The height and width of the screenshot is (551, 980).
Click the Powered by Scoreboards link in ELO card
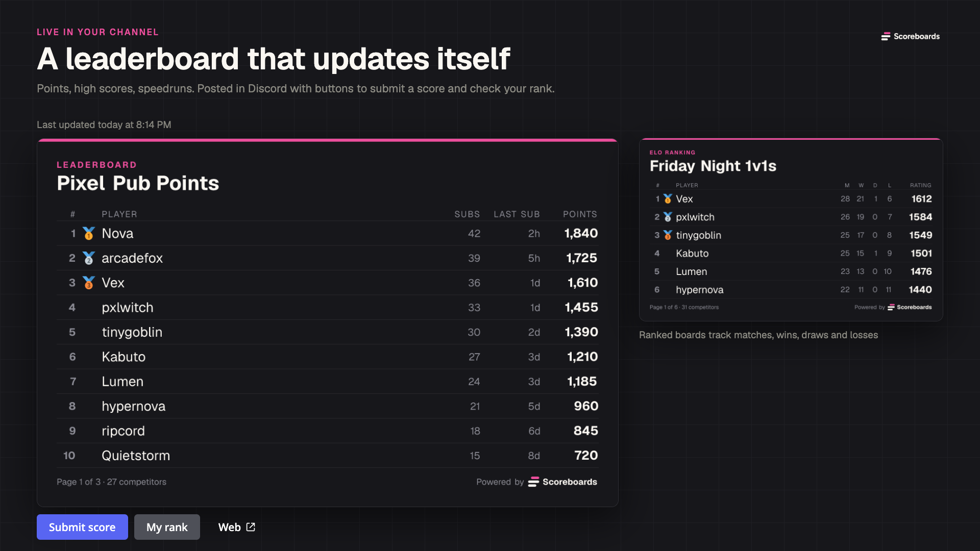[x=893, y=307]
